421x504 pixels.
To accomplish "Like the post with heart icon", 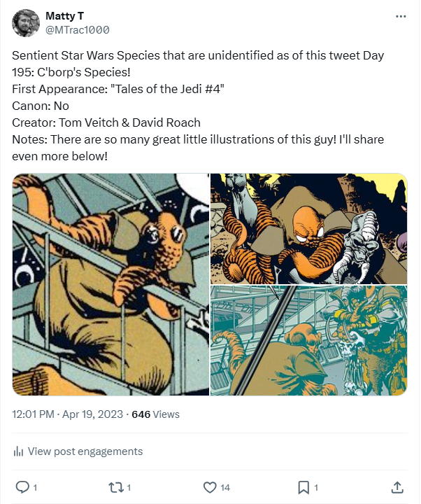I will [209, 486].
